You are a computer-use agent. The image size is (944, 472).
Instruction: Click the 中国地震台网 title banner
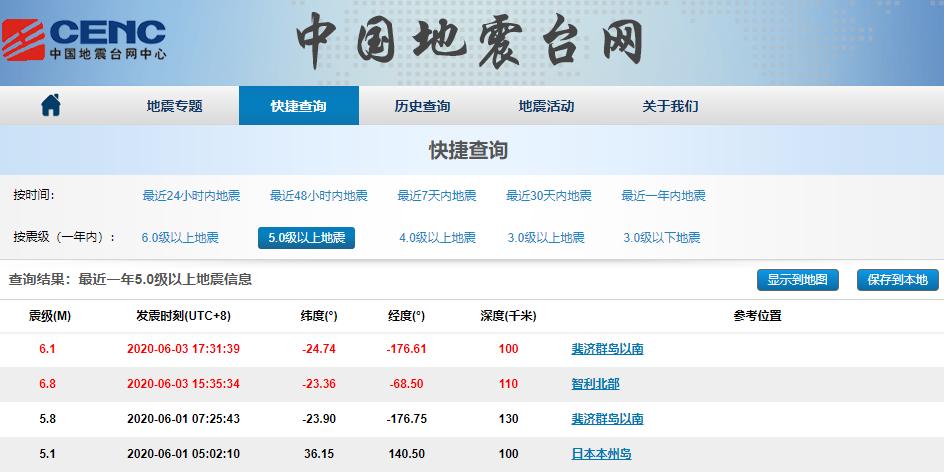click(x=470, y=41)
